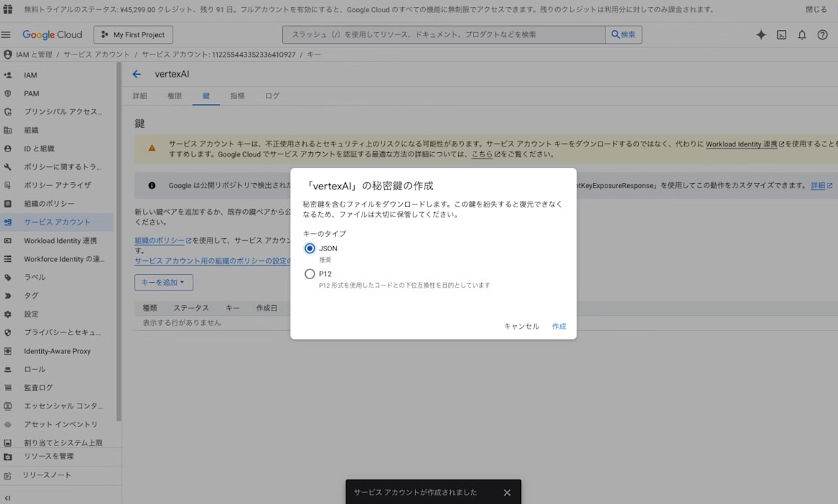
Task: Click the 作成日 column header
Action: 266,308
